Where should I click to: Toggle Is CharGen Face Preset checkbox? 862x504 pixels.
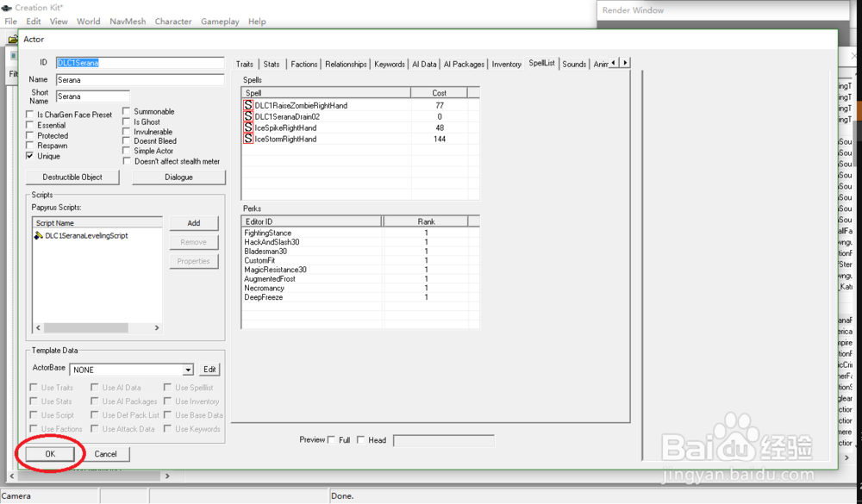[x=29, y=115]
